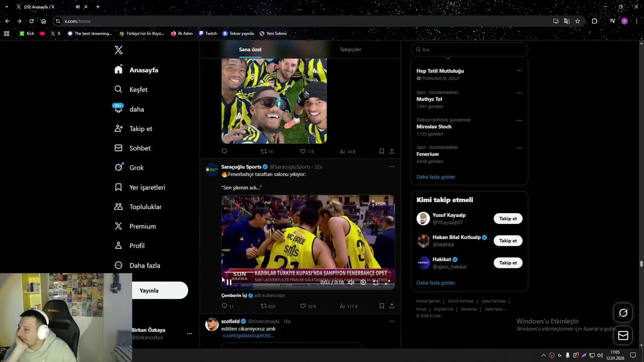Image resolution: width=644 pixels, height=362 pixels.
Task: Open the floating Grok button
Action: pos(623,313)
